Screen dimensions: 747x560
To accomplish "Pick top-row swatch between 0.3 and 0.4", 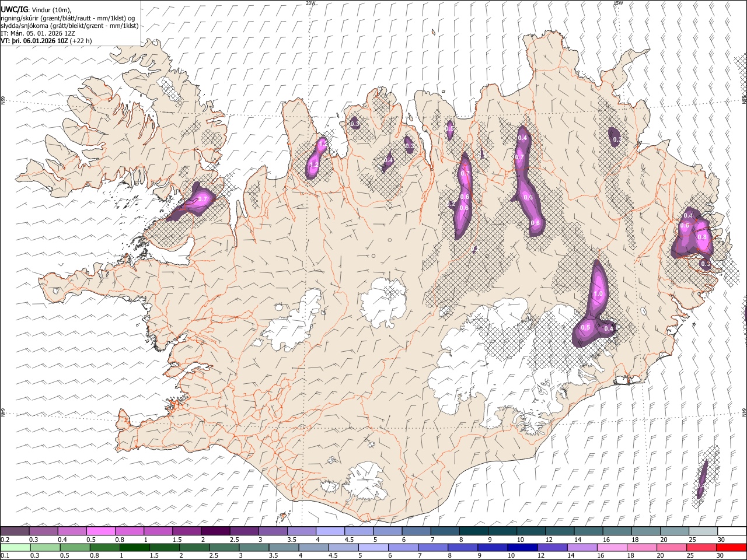I will pos(43,531).
